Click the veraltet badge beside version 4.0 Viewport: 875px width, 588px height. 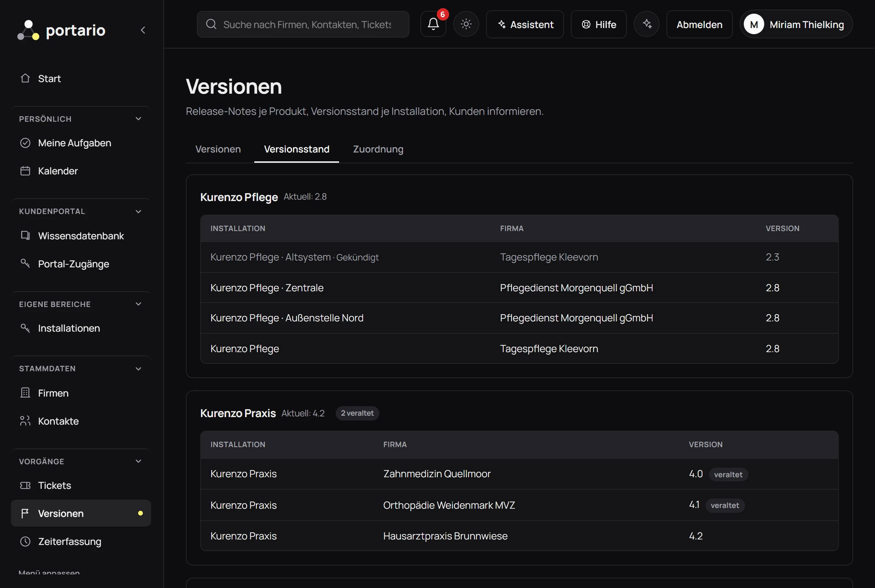click(728, 475)
